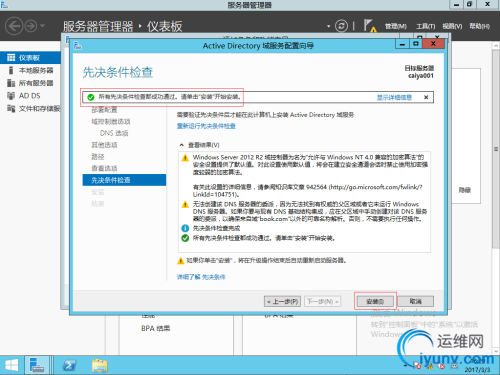
Task: Open the notifications flag with warning
Action: click(370, 26)
